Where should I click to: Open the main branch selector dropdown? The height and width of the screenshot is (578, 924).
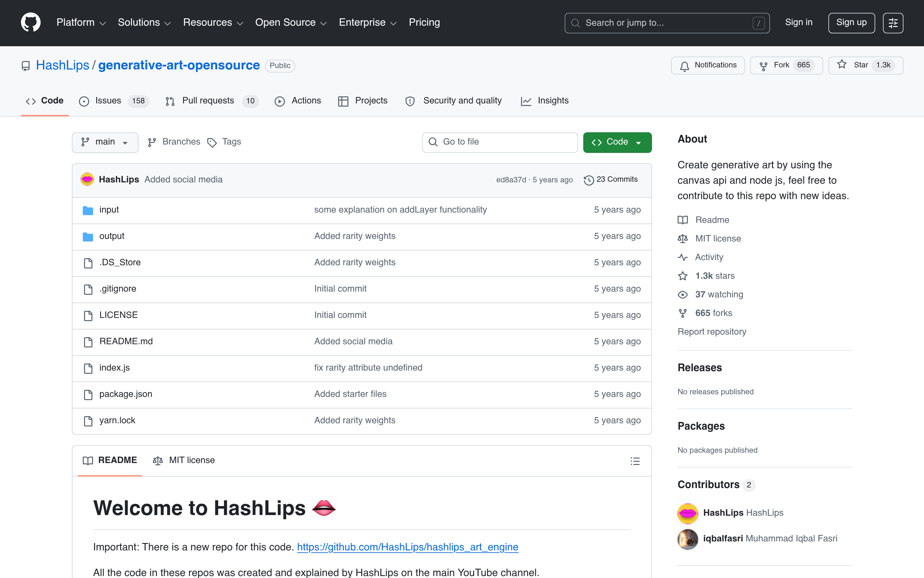(105, 142)
